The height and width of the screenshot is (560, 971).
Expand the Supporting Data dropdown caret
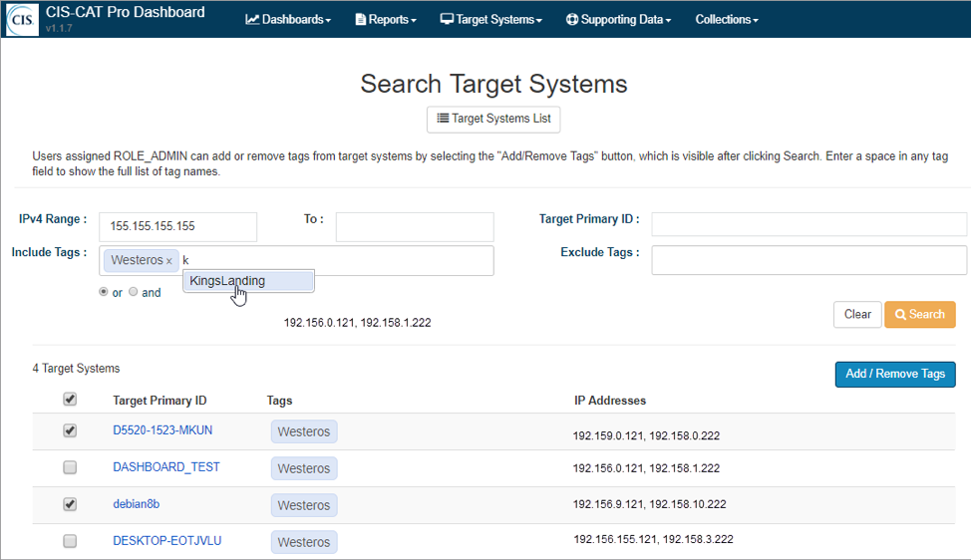tap(668, 20)
